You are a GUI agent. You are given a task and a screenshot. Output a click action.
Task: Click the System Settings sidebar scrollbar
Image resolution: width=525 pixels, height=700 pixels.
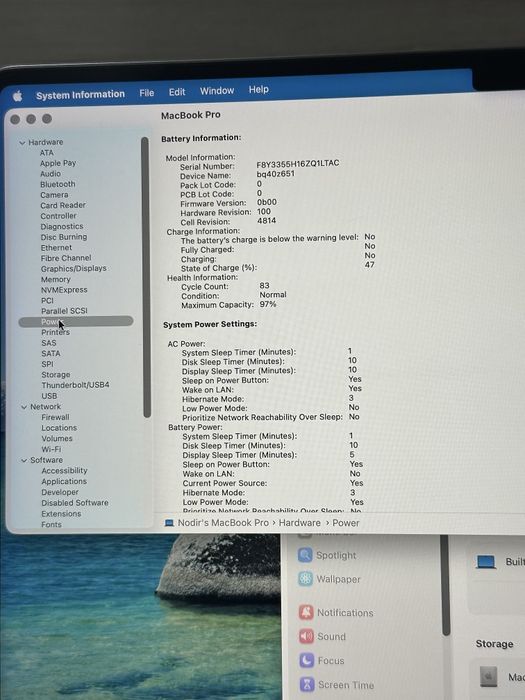[x=445, y=585]
